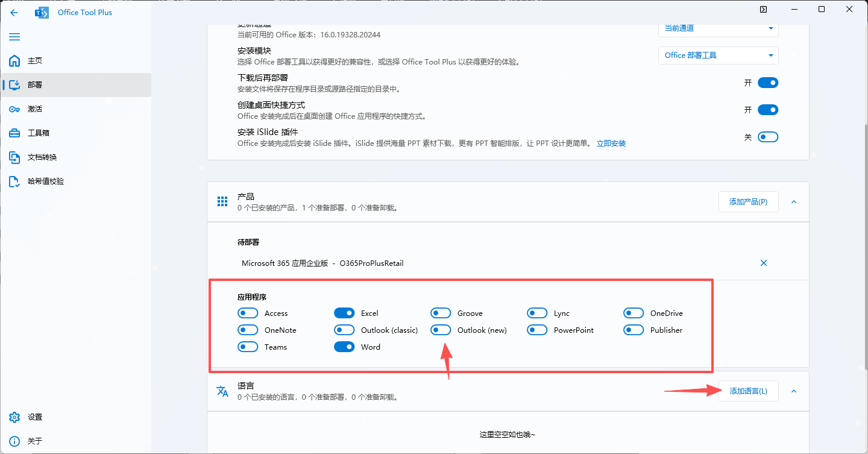The width and height of the screenshot is (868, 454).
Task: Remove the O365ProPlusRetail pending product
Action: [x=764, y=263]
